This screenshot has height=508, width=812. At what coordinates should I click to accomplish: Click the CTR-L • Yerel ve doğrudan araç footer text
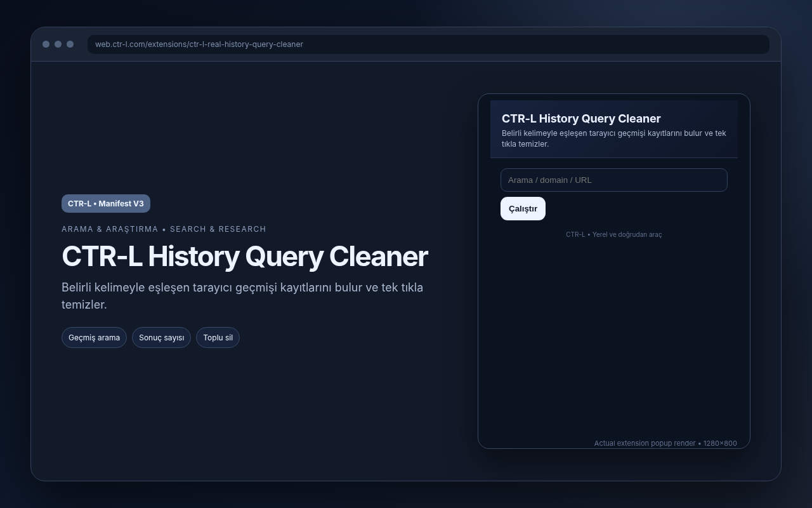(613, 234)
